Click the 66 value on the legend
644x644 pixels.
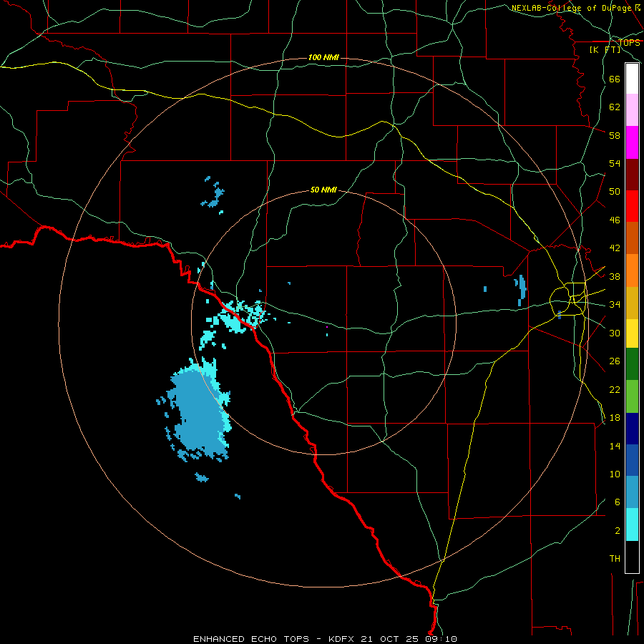[615, 79]
